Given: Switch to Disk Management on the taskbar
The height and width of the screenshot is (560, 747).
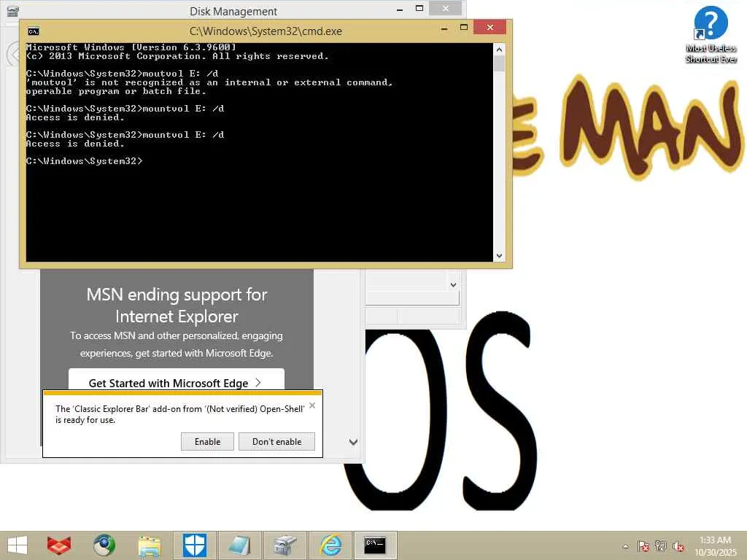Looking at the screenshot, I should 285,545.
